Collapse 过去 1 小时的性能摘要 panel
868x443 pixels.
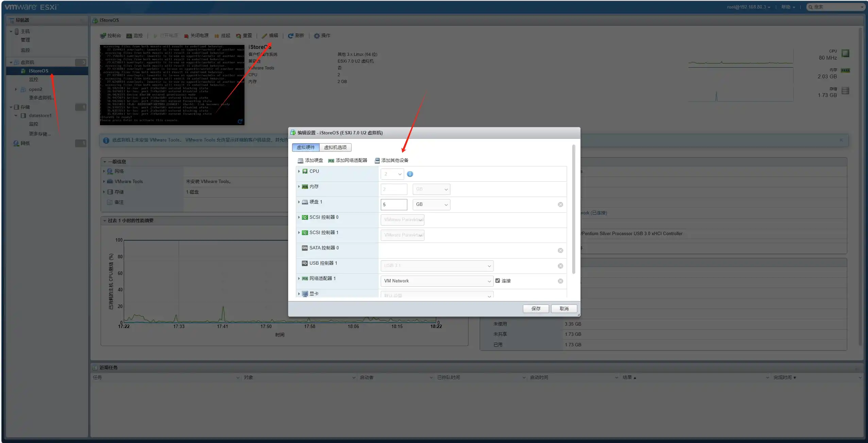click(x=105, y=220)
